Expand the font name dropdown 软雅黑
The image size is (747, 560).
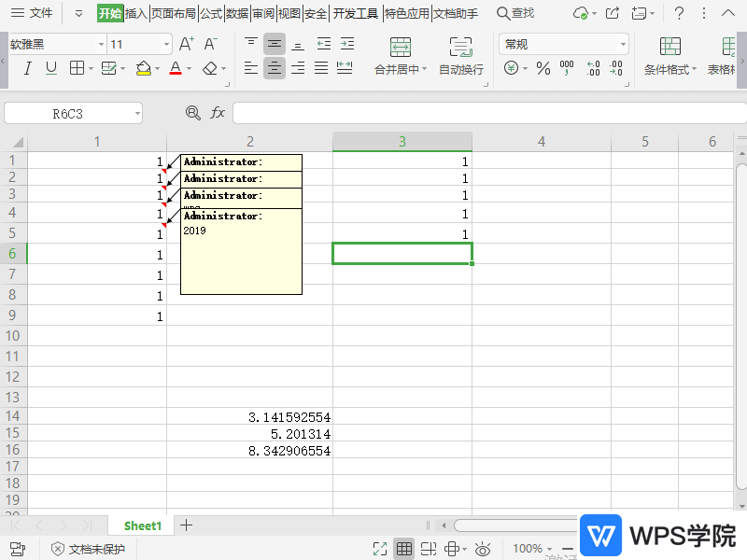(x=99, y=44)
